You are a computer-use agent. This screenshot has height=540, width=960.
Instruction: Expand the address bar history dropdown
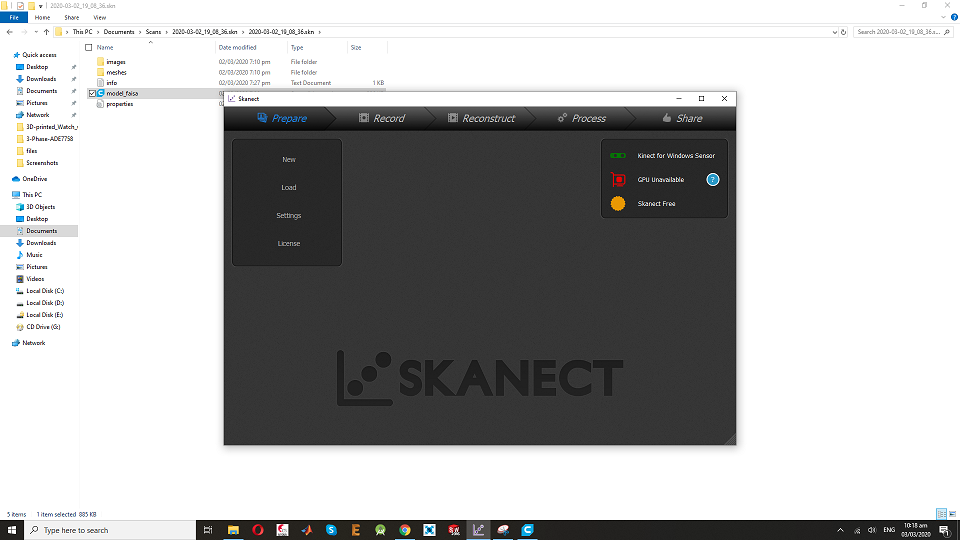[x=834, y=32]
